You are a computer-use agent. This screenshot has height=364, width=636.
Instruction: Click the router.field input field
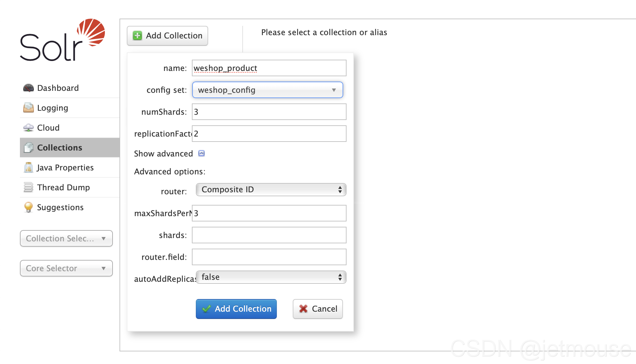click(x=269, y=257)
